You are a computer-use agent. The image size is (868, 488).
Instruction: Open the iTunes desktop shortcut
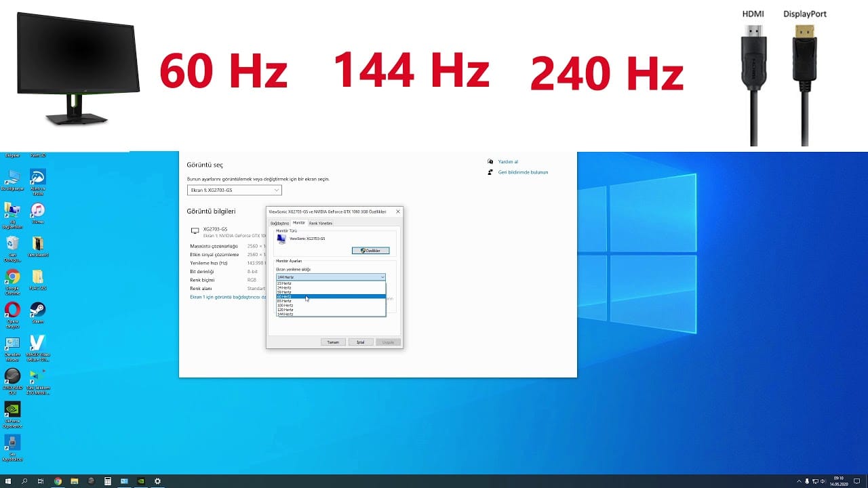coord(38,213)
